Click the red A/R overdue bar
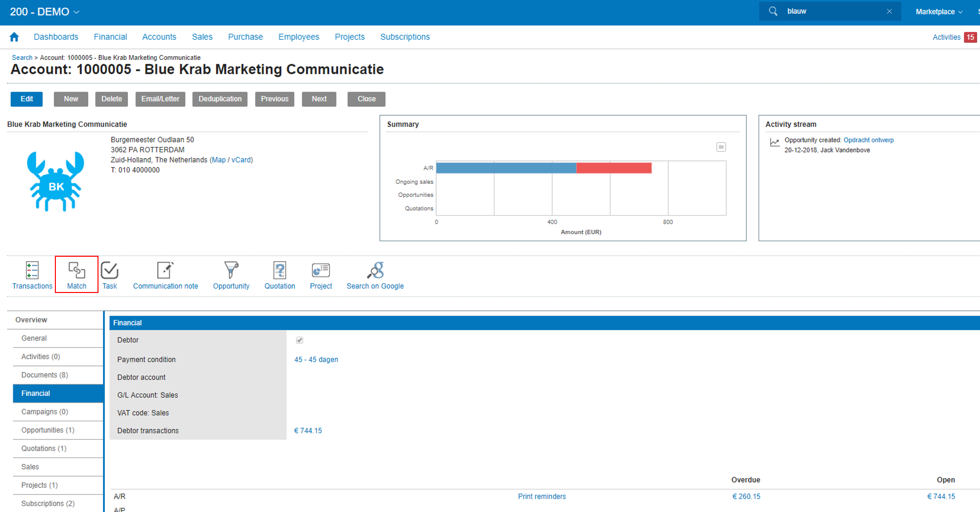Image resolution: width=980 pixels, height=512 pixels. point(613,168)
